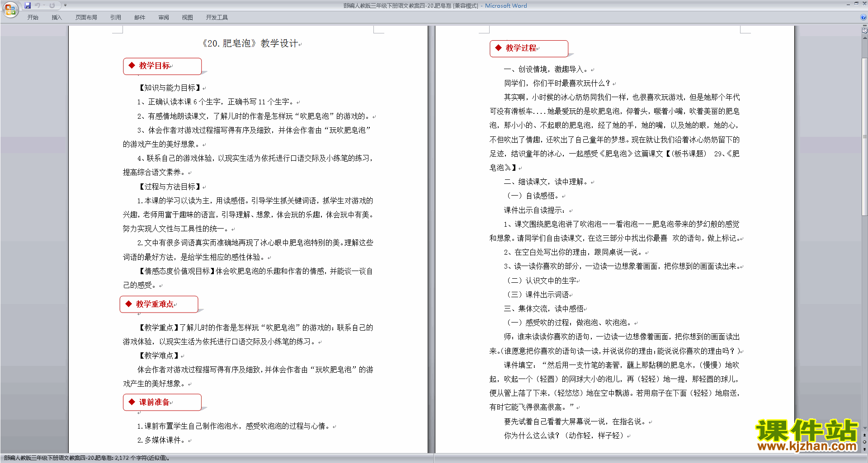Viewport: 868px width, 463px height.
Task: Click the 【知识与能力目标】 line
Action: tap(171, 88)
